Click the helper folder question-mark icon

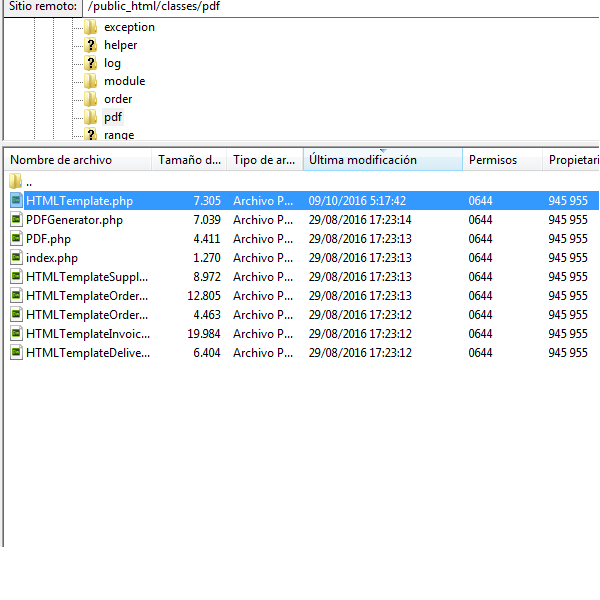tap(91, 45)
